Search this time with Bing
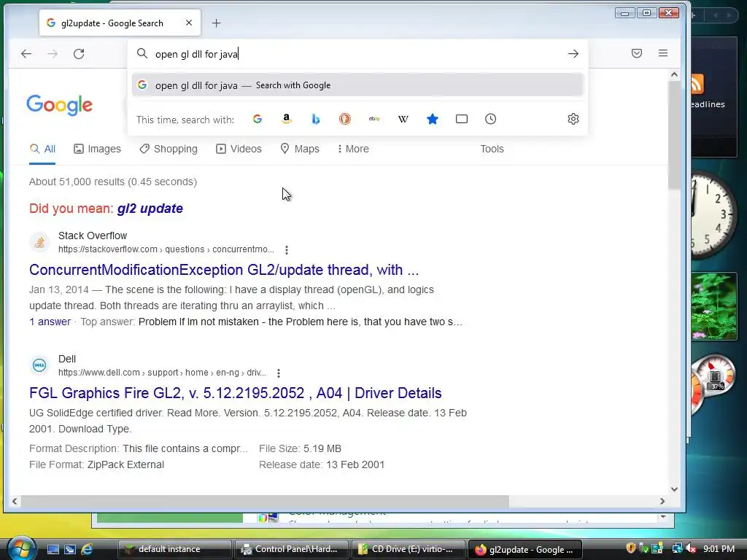Screen dimensions: 747x560 tap(315, 119)
